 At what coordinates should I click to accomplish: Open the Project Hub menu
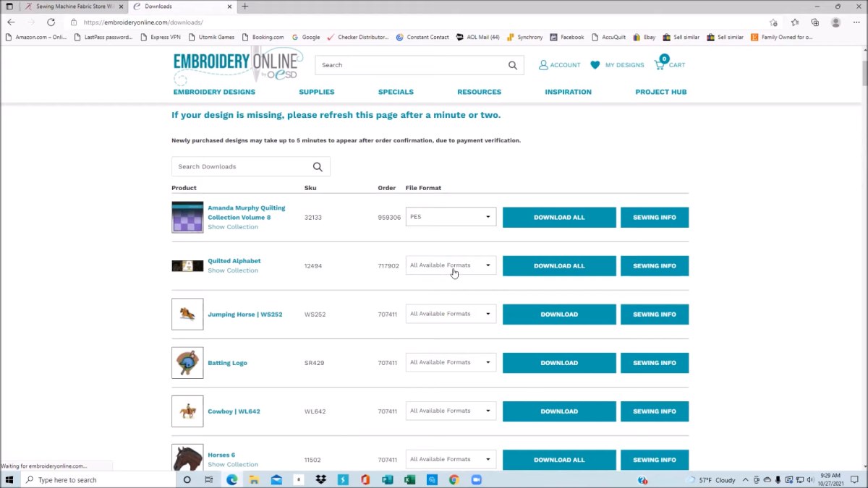[661, 92]
